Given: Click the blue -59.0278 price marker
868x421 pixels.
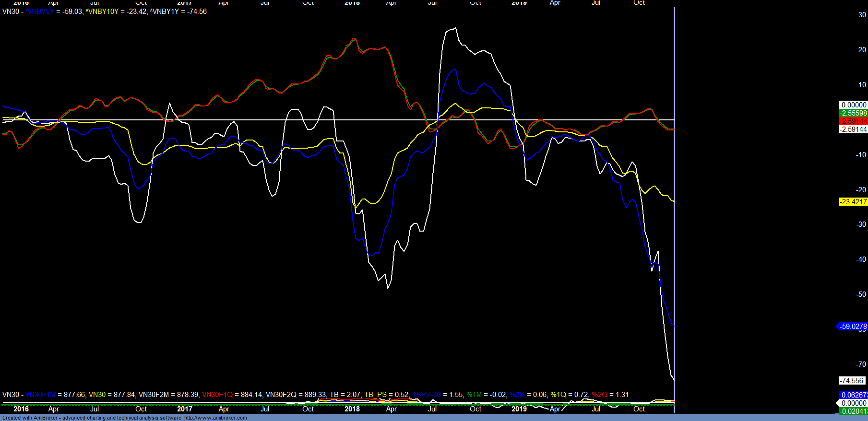Looking at the screenshot, I should tap(853, 327).
